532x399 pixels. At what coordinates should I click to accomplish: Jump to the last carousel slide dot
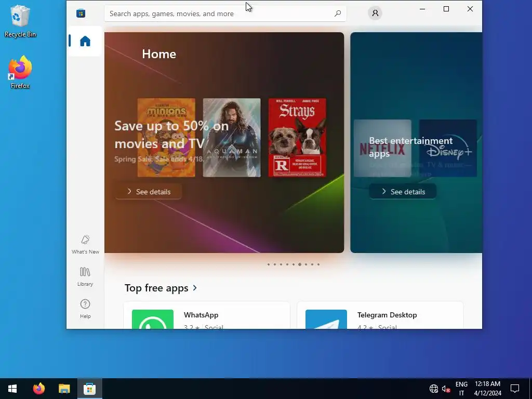[318, 264]
